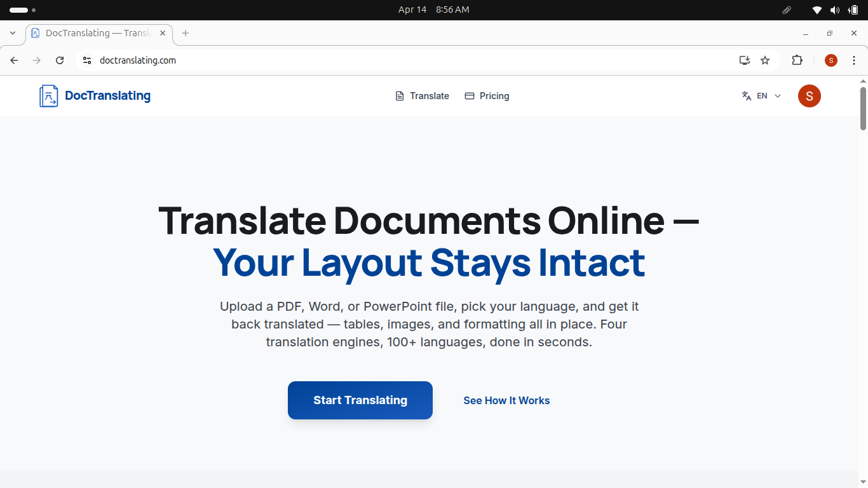Screen dimensions: 868x488
Task: Click the DocTranslating logo icon
Action: (x=48, y=96)
